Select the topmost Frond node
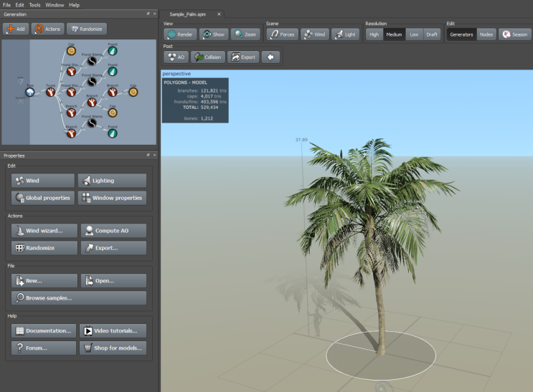Screen dimensions: 533x392 click(113, 51)
